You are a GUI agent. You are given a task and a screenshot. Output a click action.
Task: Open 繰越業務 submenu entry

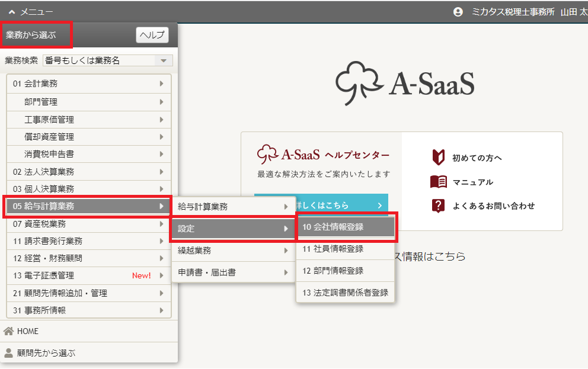coord(234,251)
